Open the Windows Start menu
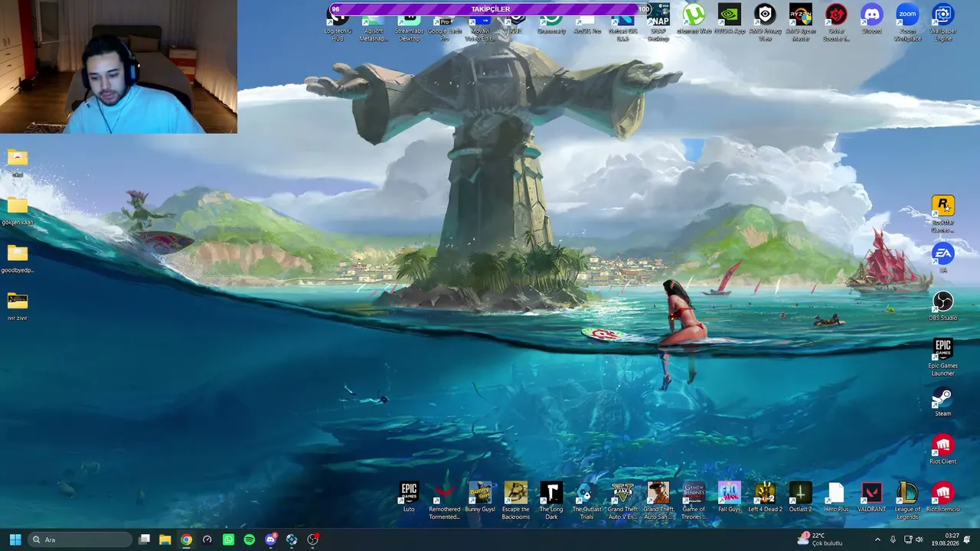Viewport: 980px width, 551px height. coord(15,540)
